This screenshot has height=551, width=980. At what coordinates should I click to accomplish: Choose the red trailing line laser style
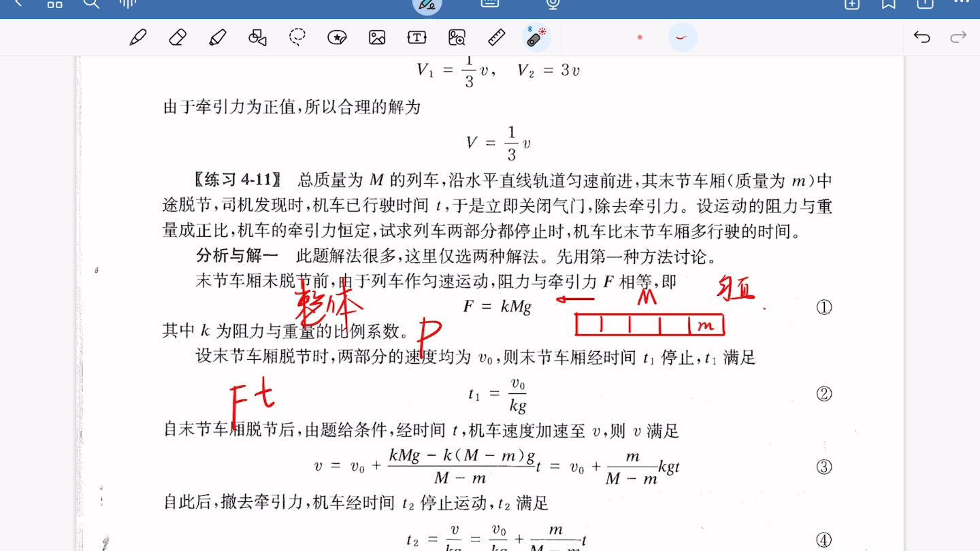(683, 37)
